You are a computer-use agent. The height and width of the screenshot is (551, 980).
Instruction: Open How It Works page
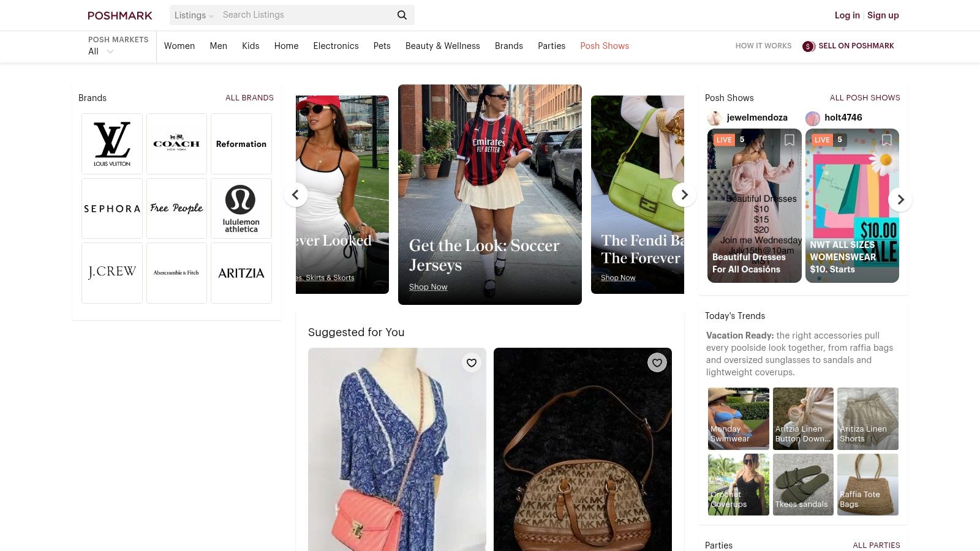tap(763, 46)
